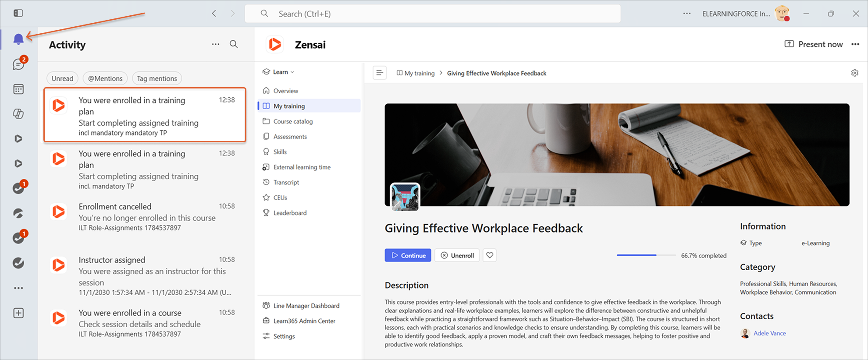Filter activity by Unread

(62, 78)
